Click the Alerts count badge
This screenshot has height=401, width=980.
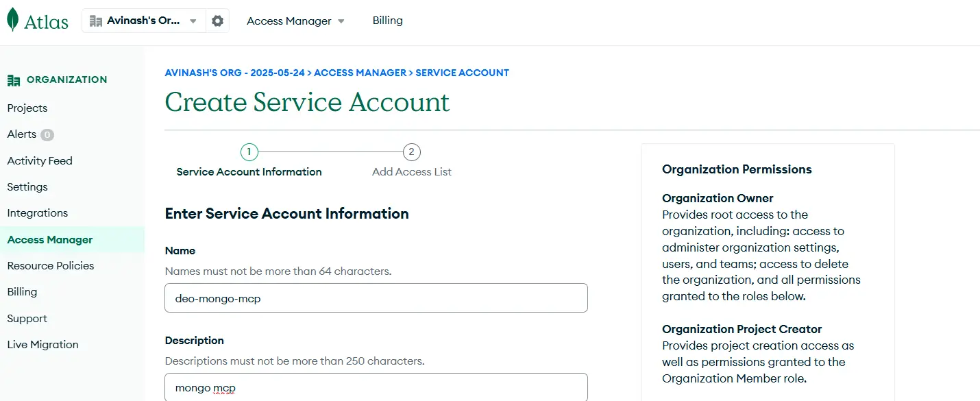(47, 135)
